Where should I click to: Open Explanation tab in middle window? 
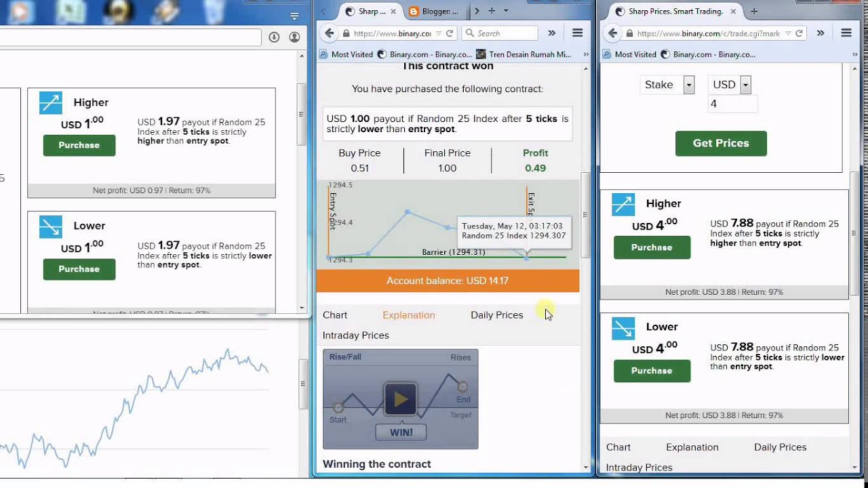(409, 315)
